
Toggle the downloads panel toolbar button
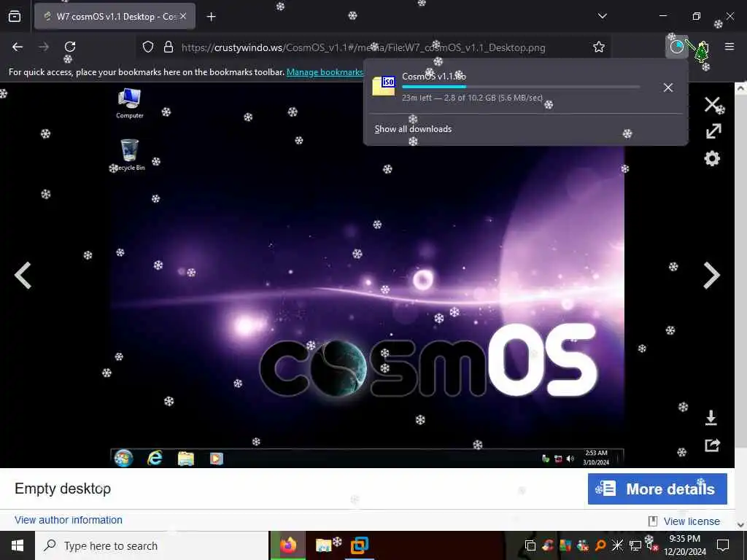tap(676, 47)
